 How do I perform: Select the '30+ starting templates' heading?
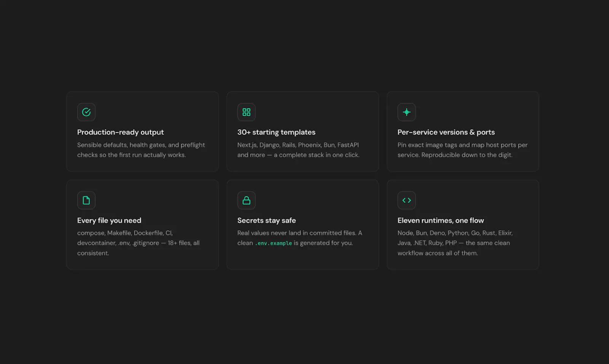[x=276, y=132]
